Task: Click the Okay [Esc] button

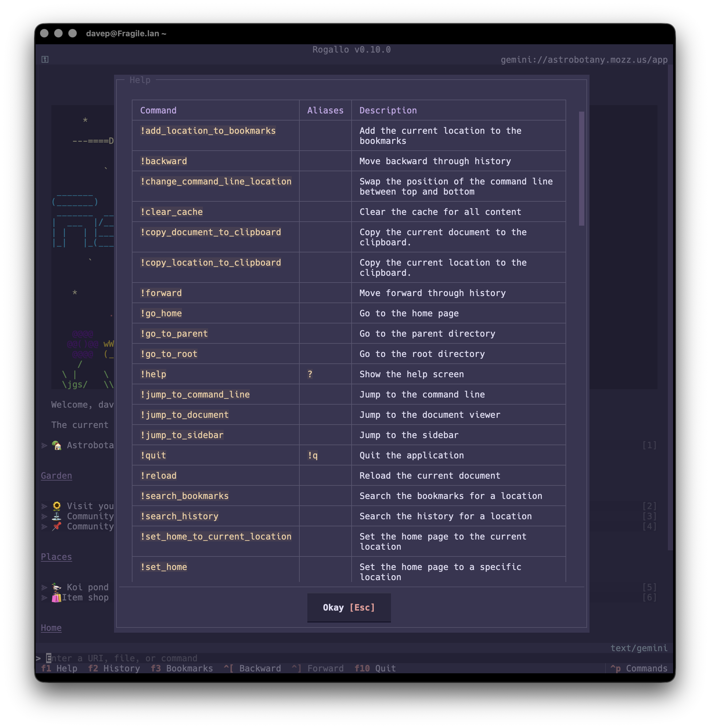Action: [349, 607]
